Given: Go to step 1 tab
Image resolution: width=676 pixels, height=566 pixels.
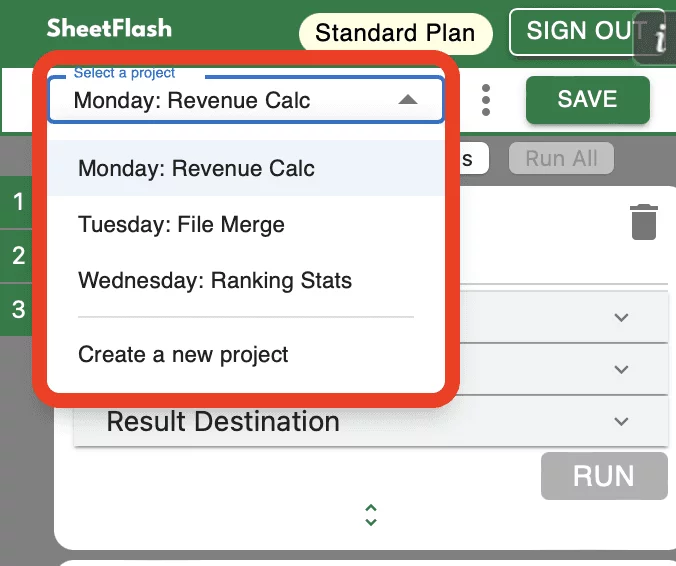Looking at the screenshot, I should (18, 203).
